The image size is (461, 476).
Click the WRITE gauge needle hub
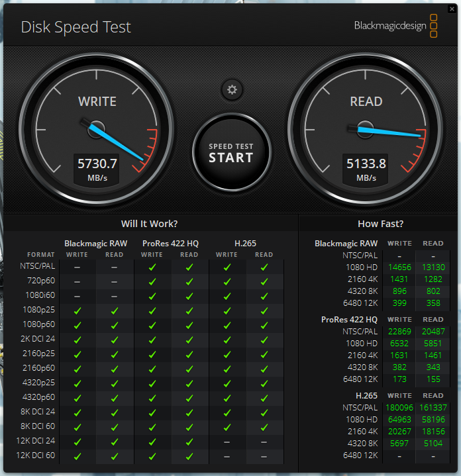pyautogui.click(x=97, y=128)
